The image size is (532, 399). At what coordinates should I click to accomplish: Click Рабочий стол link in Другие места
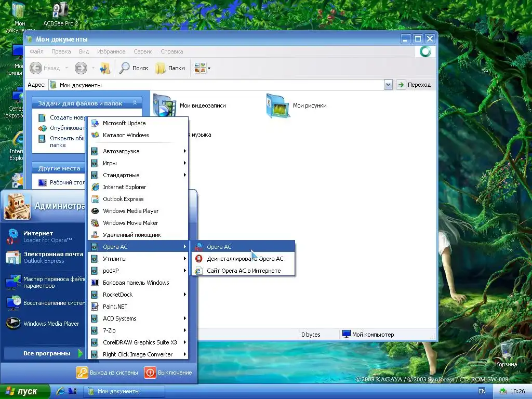(61, 182)
